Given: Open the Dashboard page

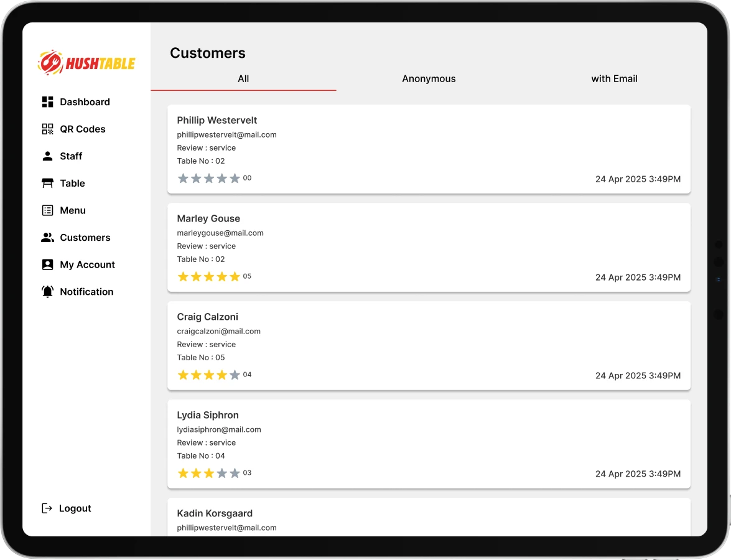Looking at the screenshot, I should click(x=85, y=101).
